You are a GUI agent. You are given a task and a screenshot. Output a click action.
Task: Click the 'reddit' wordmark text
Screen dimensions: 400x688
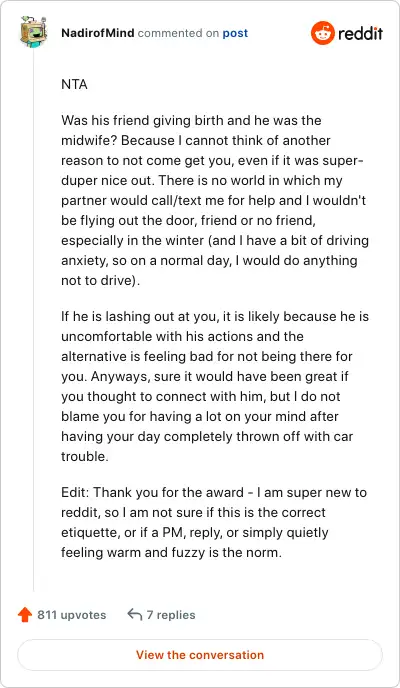(x=361, y=33)
